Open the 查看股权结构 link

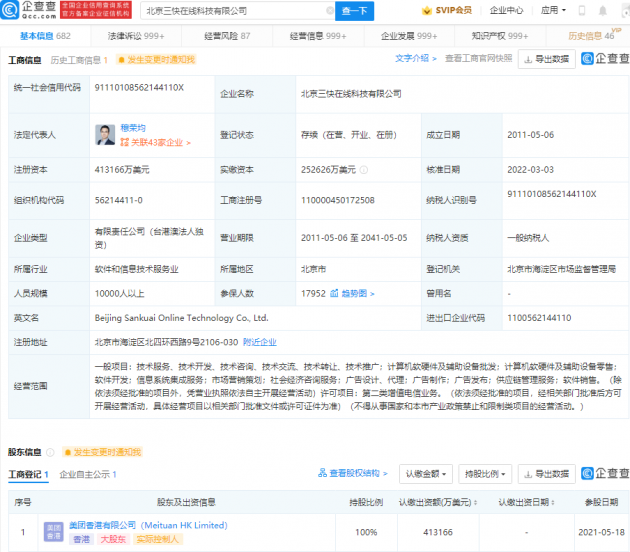[353, 473]
